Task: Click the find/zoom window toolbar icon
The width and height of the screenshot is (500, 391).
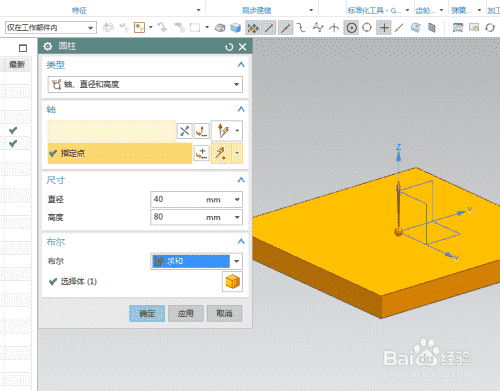Action: pyautogui.click(x=458, y=28)
